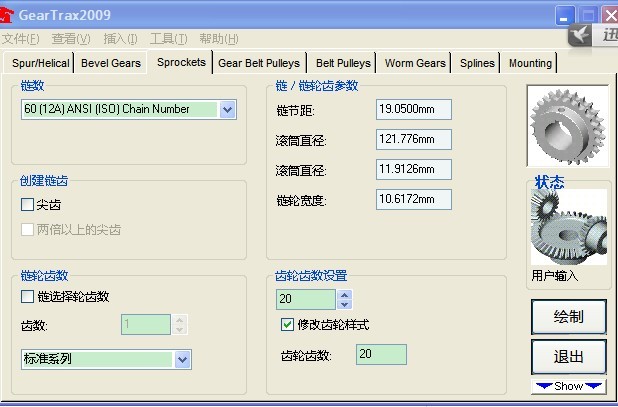Click the bevel gears 状态 image
Image resolution: width=618 pixels, height=407 pixels.
coord(568,227)
